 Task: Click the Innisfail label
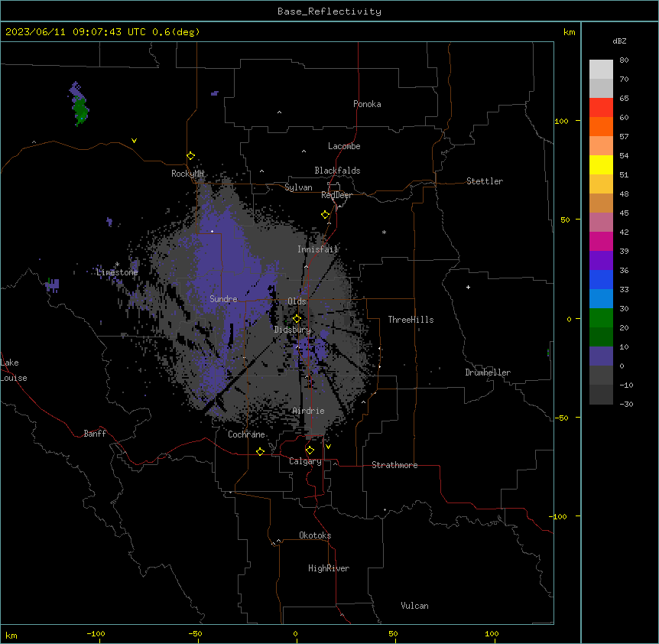[318, 249]
